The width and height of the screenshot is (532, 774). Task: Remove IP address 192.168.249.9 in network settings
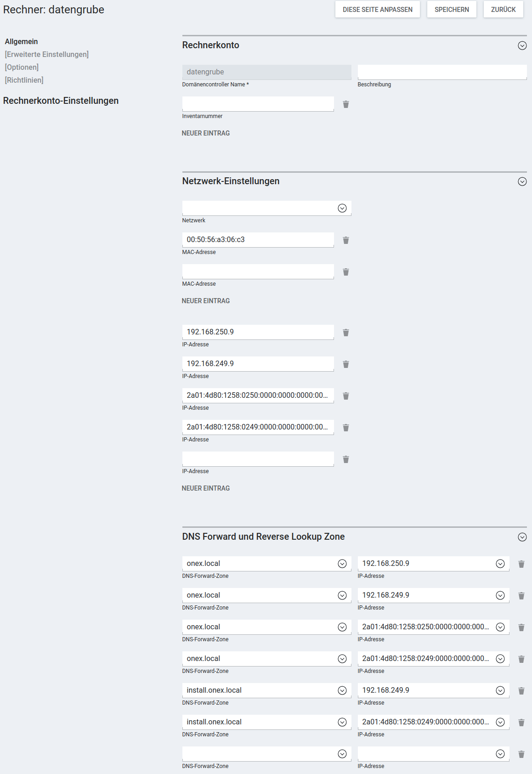pyautogui.click(x=346, y=364)
